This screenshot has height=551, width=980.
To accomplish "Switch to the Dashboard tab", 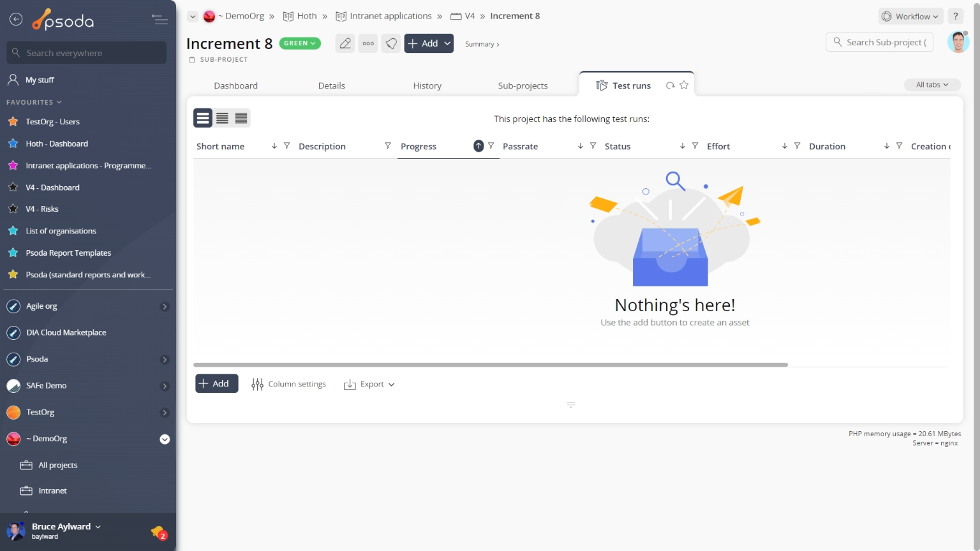I will (x=236, y=85).
